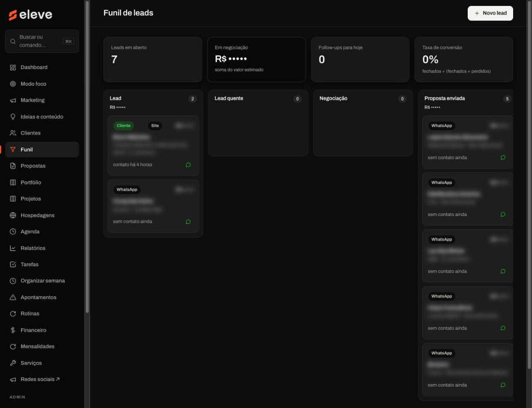Image resolution: width=532 pixels, height=408 pixels.
Task: Click the green Cliente tag on lead card
Action: click(x=123, y=126)
